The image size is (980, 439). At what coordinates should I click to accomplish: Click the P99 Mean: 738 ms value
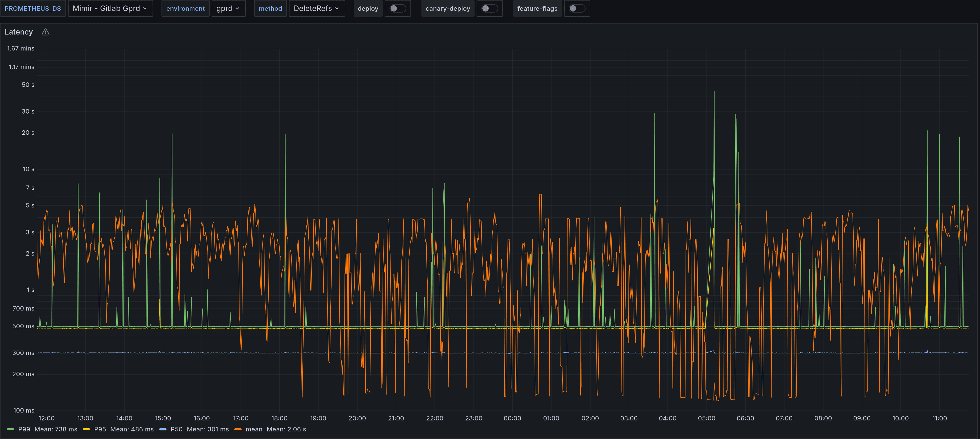pyautogui.click(x=56, y=429)
